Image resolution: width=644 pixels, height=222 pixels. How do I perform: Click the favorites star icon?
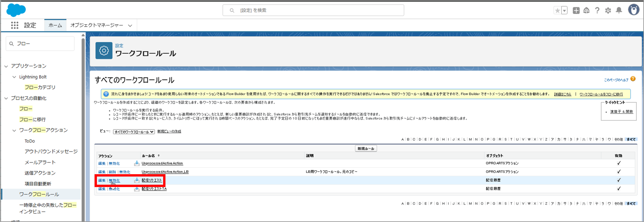coord(558,10)
